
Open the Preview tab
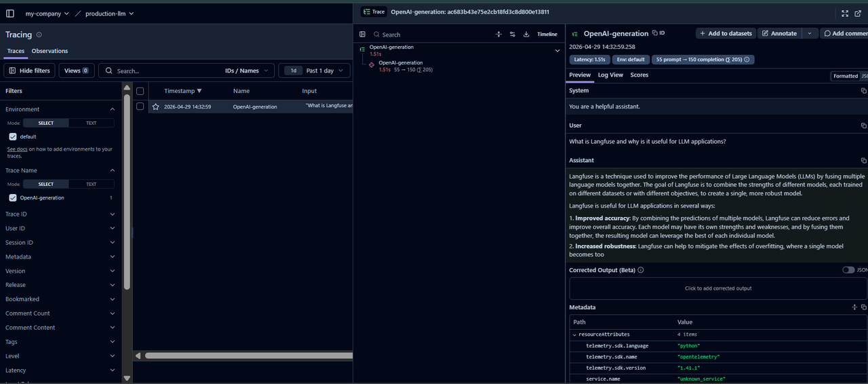(580, 75)
